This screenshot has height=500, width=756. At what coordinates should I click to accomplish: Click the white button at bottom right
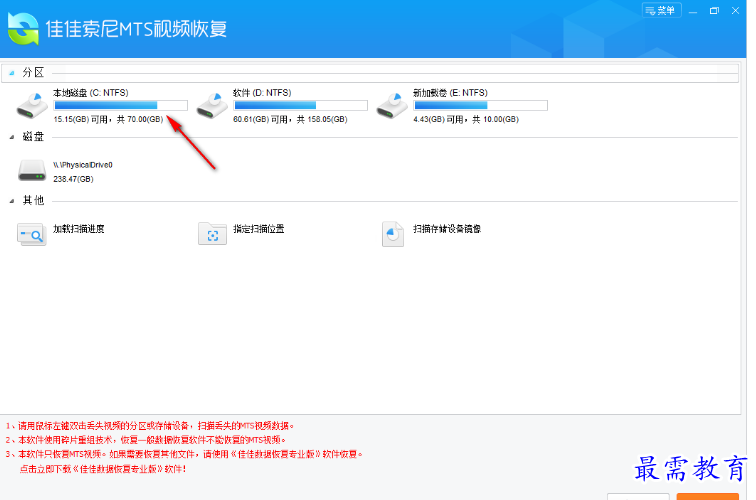point(638,497)
